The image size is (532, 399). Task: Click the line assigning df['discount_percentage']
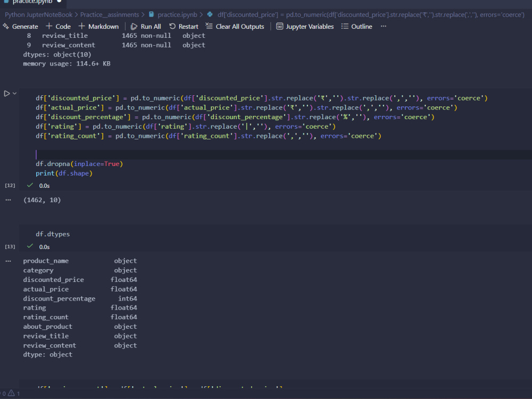click(235, 117)
